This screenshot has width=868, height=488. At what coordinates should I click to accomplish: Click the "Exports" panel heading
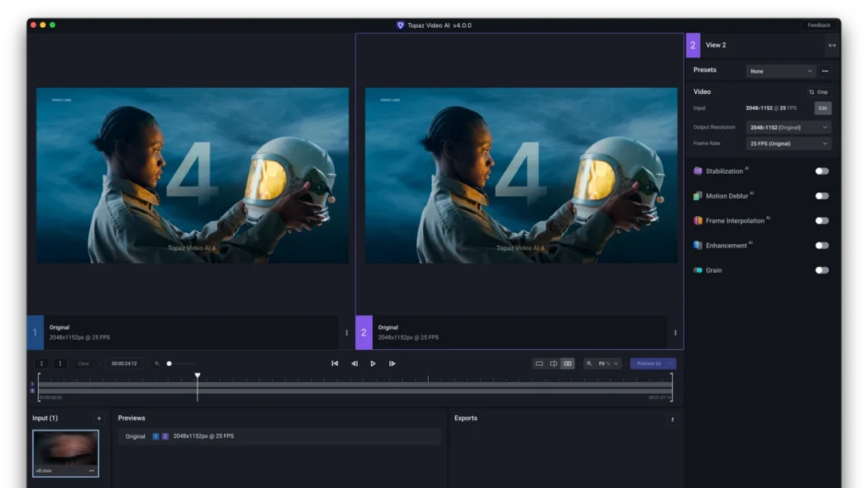(465, 419)
